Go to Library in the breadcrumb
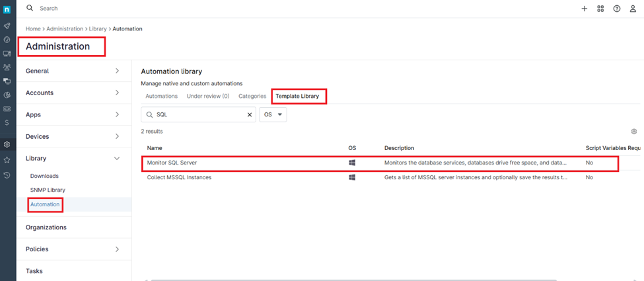 (98, 29)
